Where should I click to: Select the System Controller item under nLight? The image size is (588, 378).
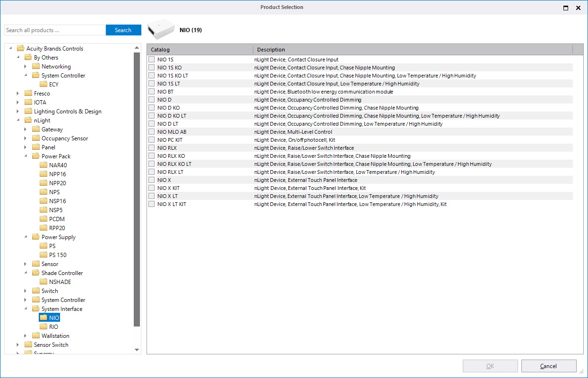pos(63,300)
